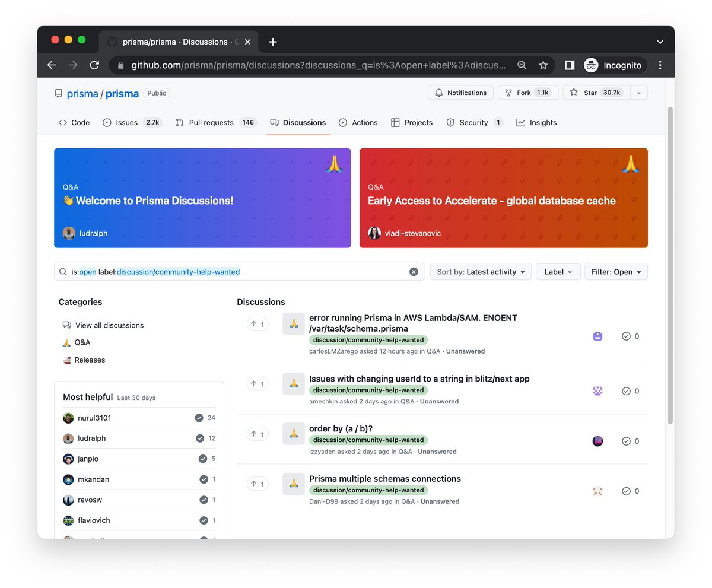Open Filter: Open dropdown

[616, 272]
